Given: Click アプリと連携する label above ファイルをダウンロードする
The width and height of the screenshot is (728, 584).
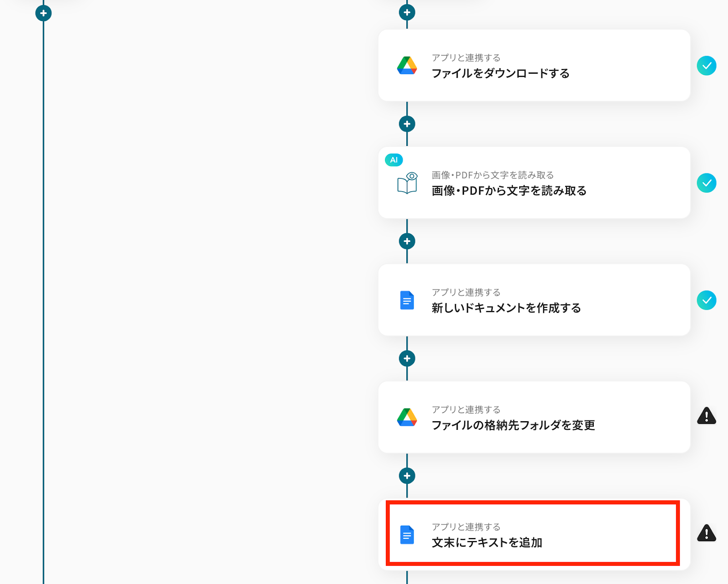Looking at the screenshot, I should click(x=466, y=58).
